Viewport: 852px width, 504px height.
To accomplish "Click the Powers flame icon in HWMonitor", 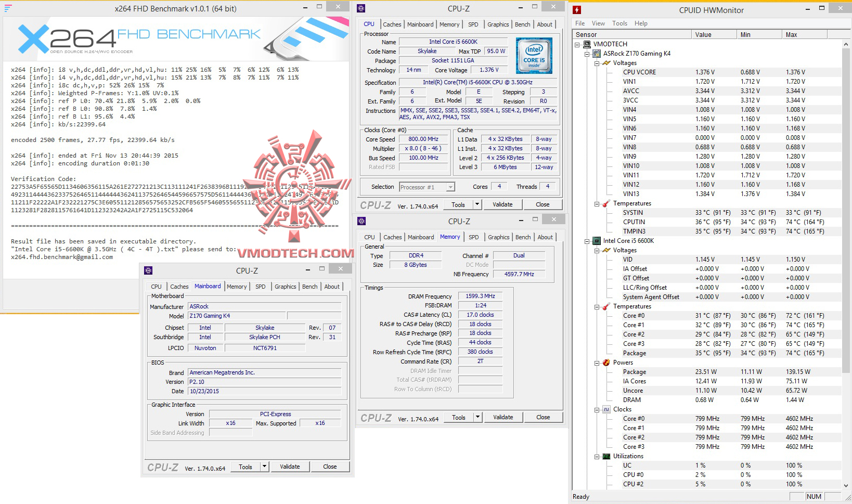I will [606, 363].
